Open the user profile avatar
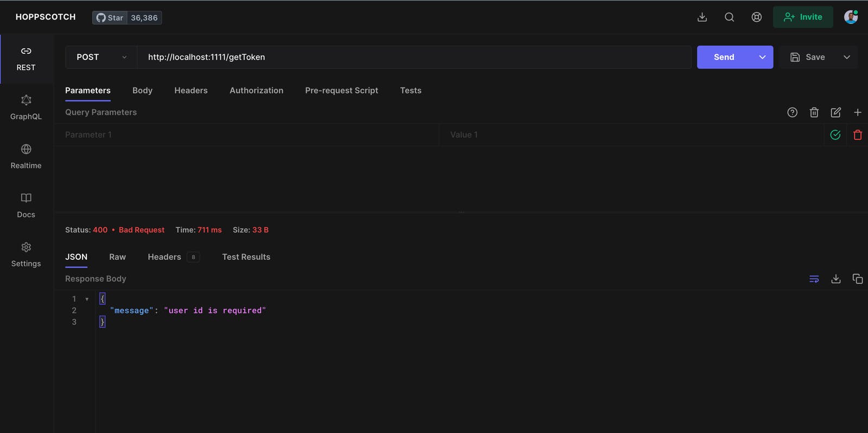 point(851,17)
